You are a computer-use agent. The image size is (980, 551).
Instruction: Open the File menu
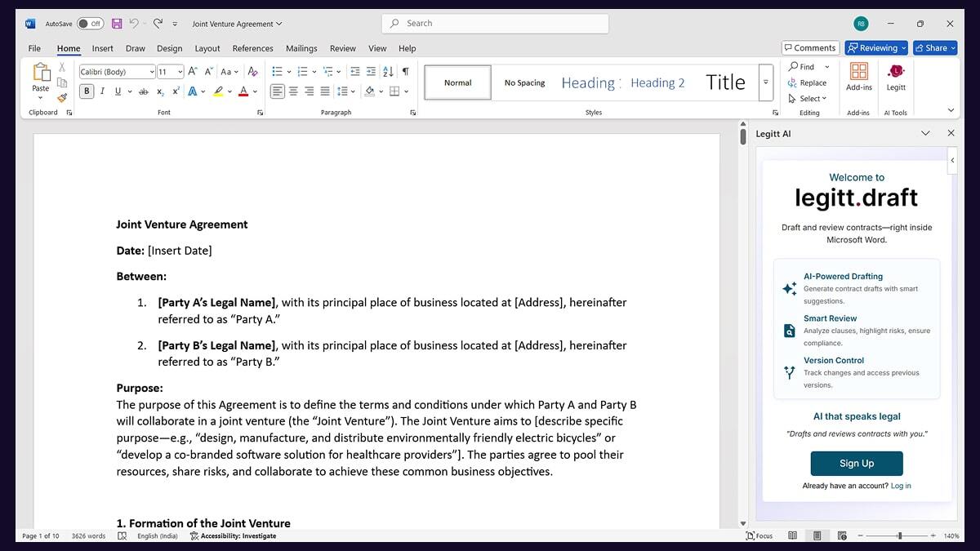(x=34, y=48)
